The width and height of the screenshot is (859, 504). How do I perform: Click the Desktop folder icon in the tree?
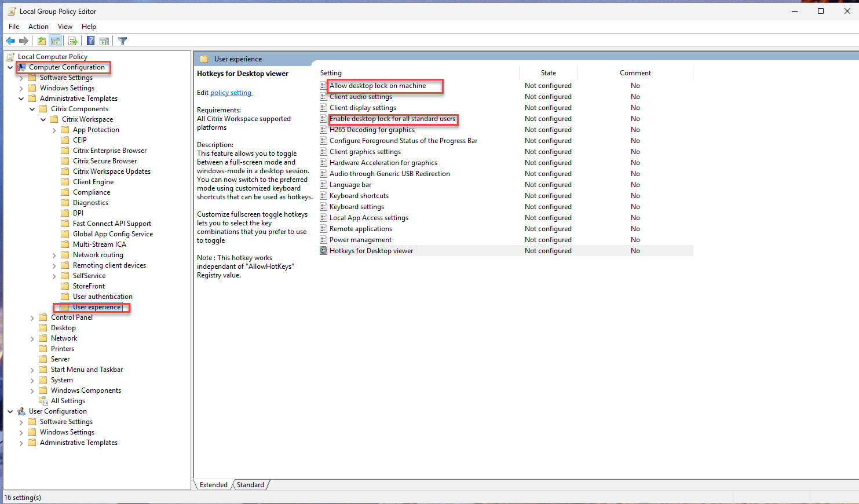tap(43, 328)
